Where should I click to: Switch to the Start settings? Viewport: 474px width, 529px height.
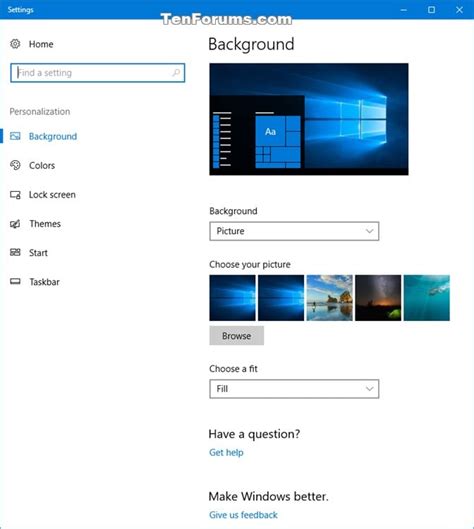coord(38,253)
